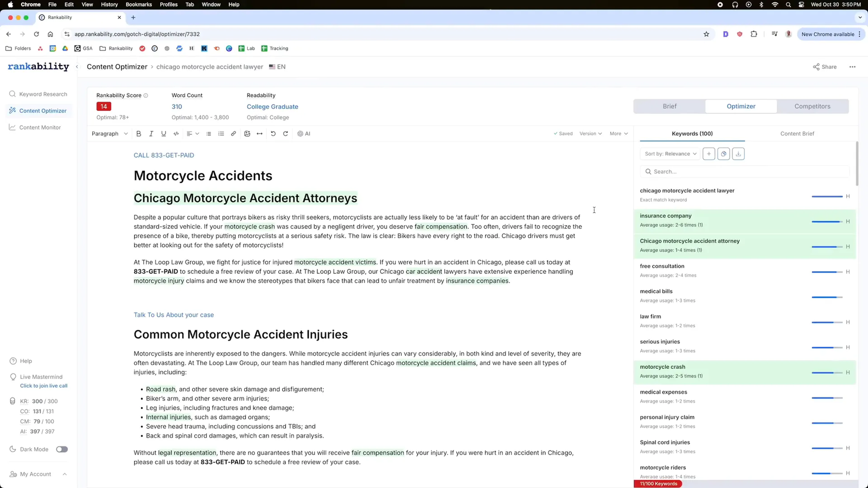Reload the browser page
868x488 pixels.
[36, 34]
